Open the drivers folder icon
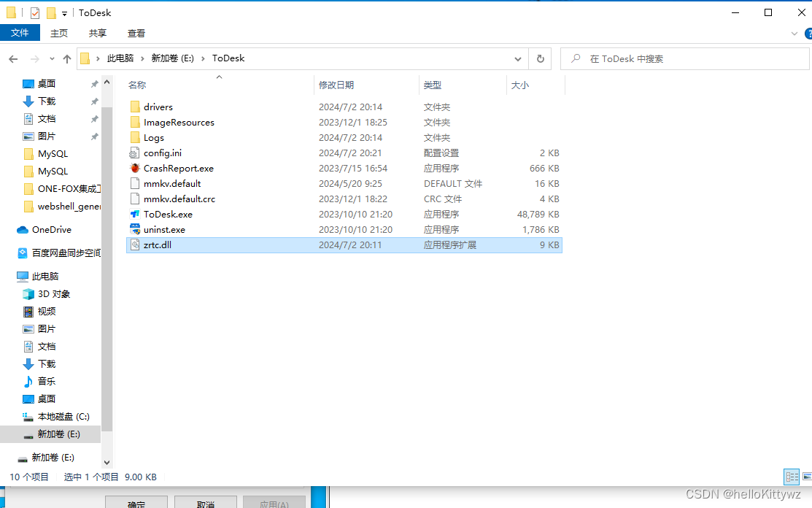Image resolution: width=812 pixels, height=508 pixels. point(135,107)
